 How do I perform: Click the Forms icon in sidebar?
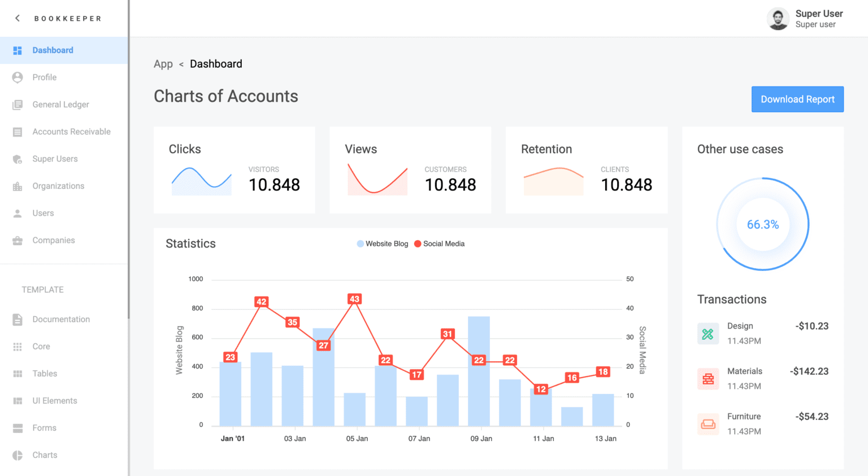point(18,428)
